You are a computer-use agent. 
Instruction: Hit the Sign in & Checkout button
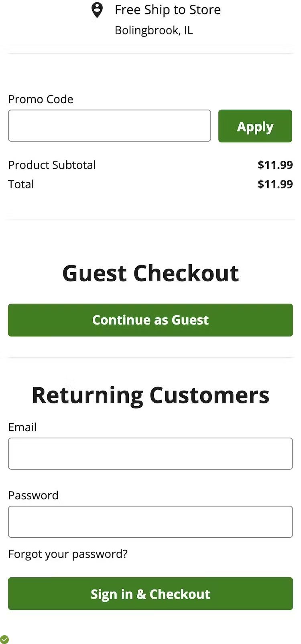(150, 594)
